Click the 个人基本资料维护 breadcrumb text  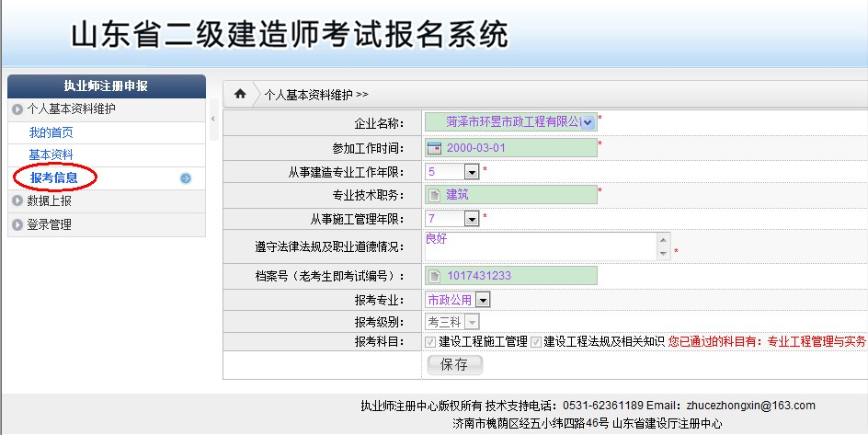click(x=308, y=95)
